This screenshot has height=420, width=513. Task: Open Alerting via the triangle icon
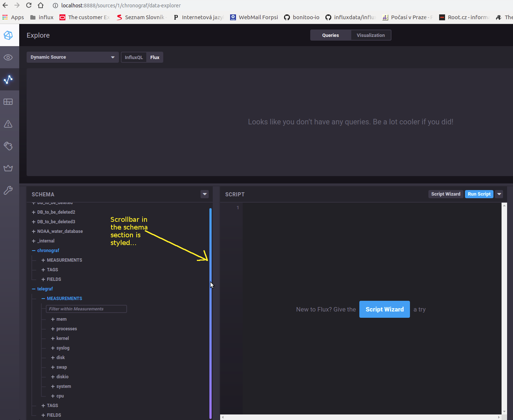pos(8,124)
